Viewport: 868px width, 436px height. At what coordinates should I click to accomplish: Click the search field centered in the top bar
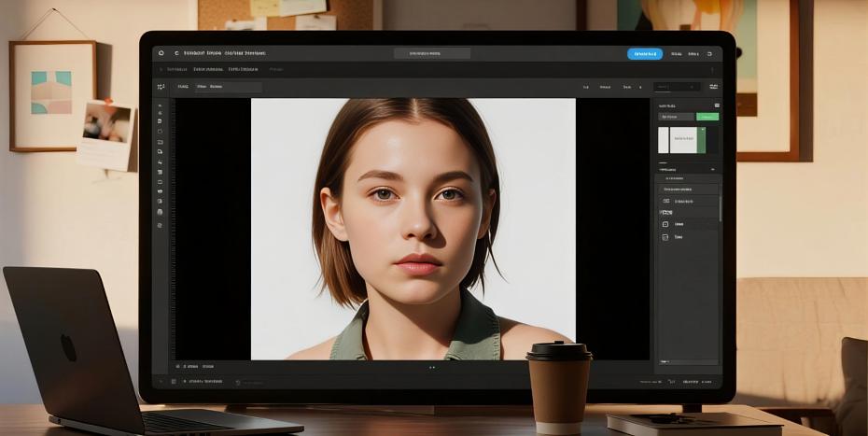pyautogui.click(x=432, y=54)
